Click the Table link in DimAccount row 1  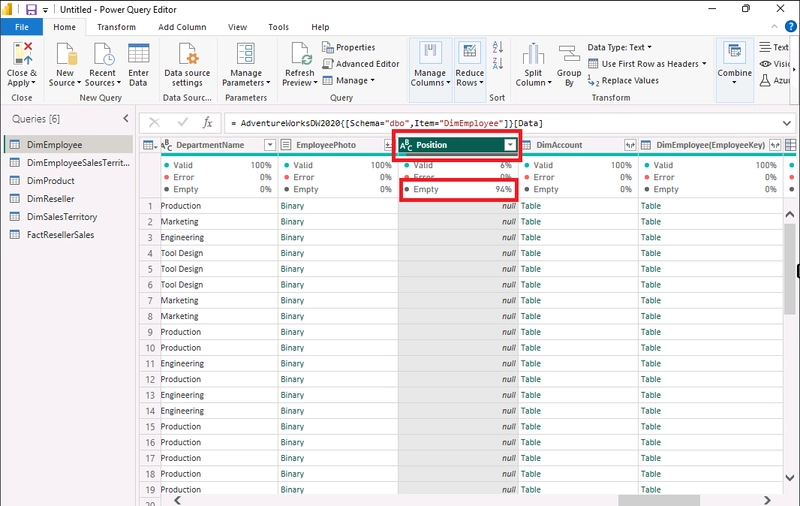pyautogui.click(x=531, y=206)
